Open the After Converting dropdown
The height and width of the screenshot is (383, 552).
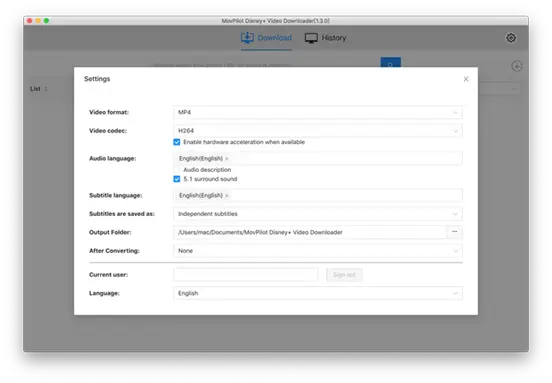click(x=318, y=251)
